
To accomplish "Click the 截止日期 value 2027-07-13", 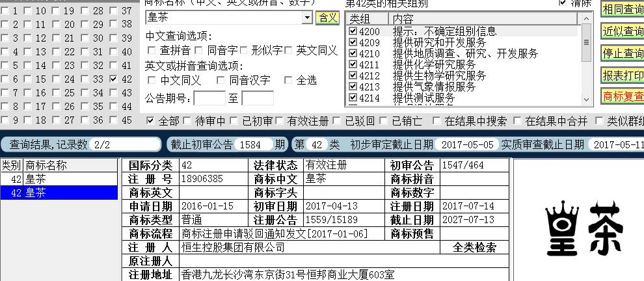I will pyautogui.click(x=468, y=220).
